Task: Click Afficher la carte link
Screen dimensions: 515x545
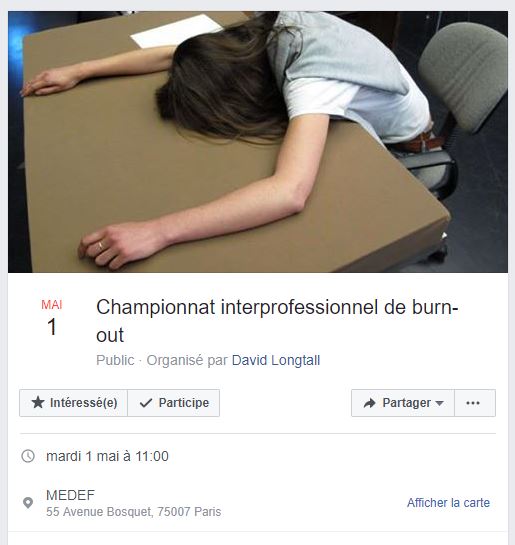Action: [x=448, y=503]
